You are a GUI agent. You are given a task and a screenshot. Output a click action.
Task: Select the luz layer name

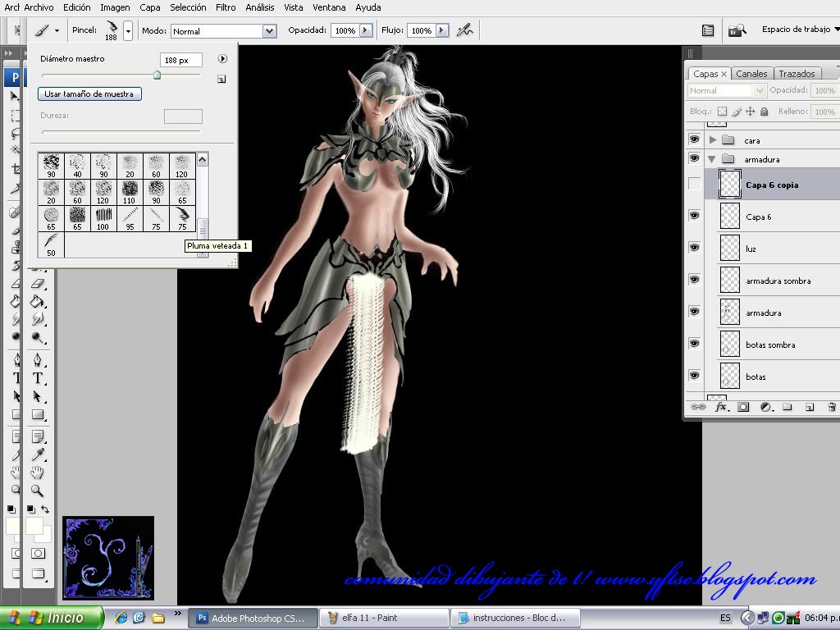[x=751, y=249]
